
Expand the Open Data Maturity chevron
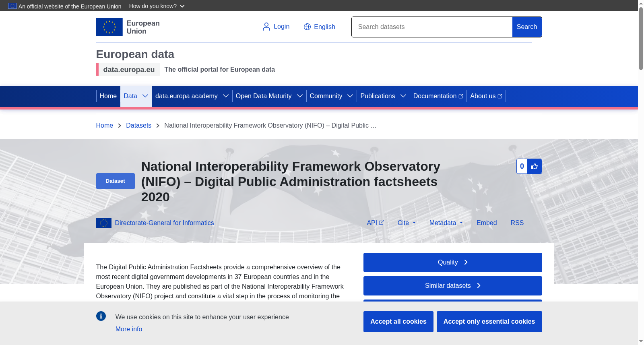pos(300,96)
